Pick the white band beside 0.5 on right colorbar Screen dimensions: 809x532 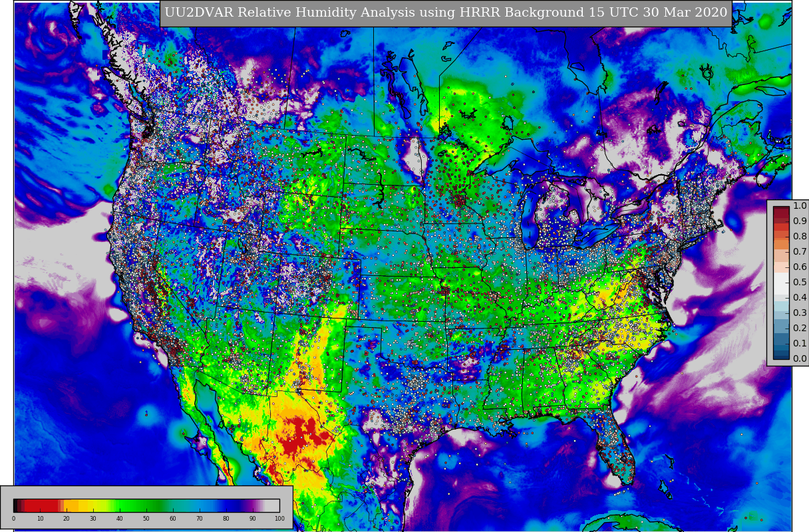click(781, 284)
